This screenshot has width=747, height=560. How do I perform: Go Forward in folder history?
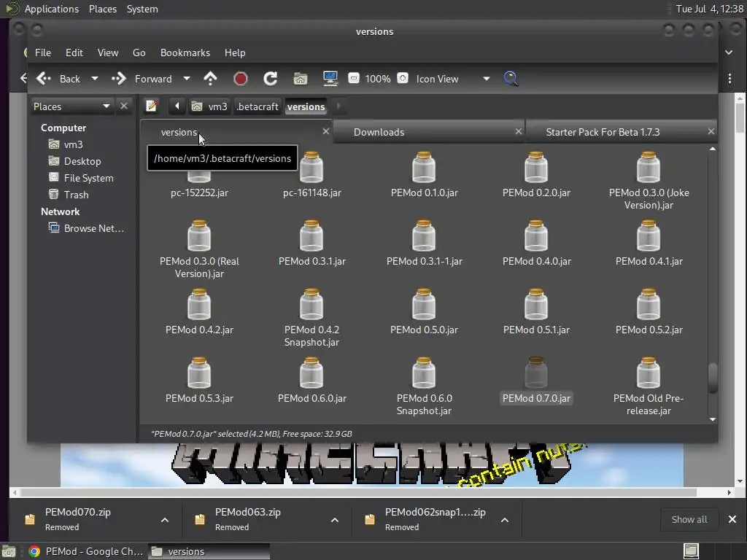point(142,79)
